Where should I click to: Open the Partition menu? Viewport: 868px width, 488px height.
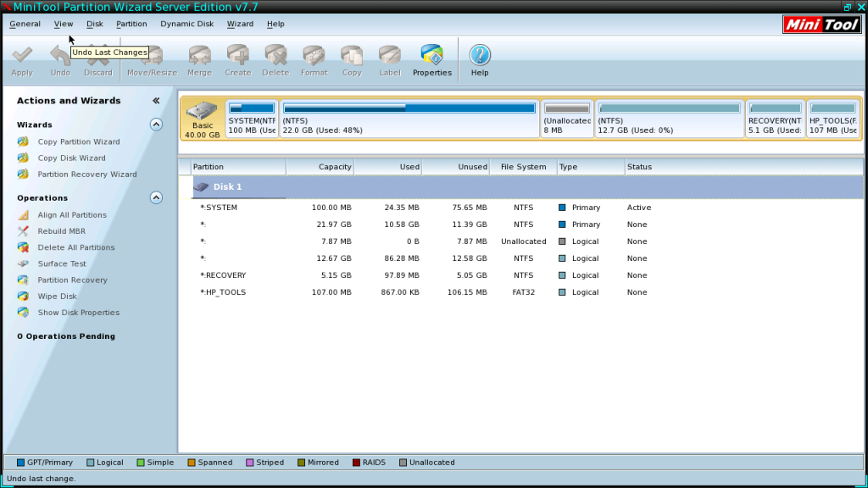click(x=131, y=24)
